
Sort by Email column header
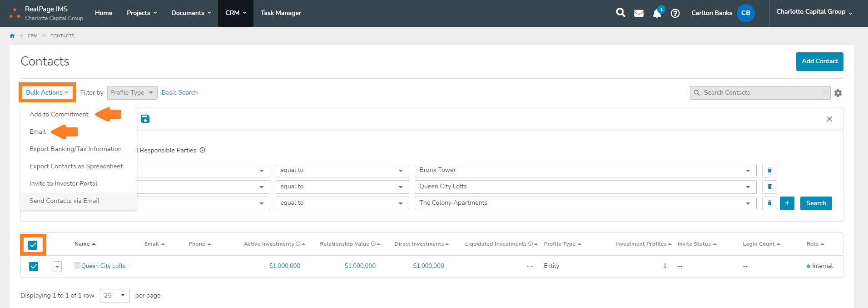(154, 244)
